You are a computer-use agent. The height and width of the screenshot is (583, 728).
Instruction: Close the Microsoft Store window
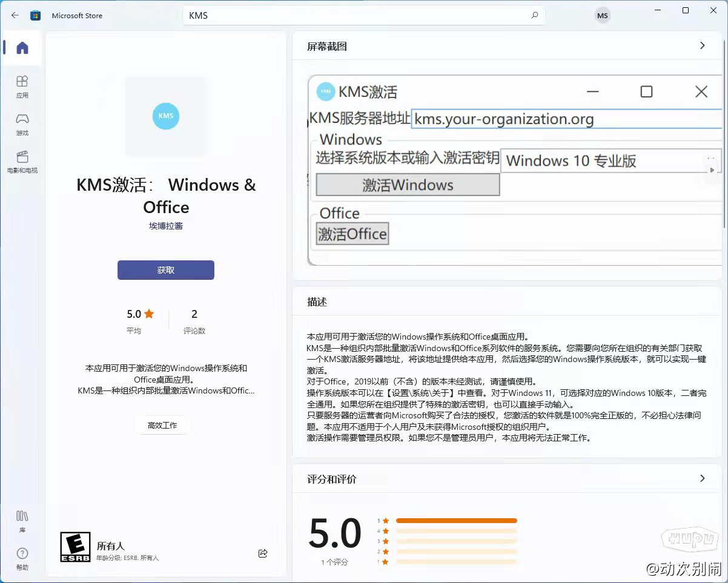pos(713,10)
